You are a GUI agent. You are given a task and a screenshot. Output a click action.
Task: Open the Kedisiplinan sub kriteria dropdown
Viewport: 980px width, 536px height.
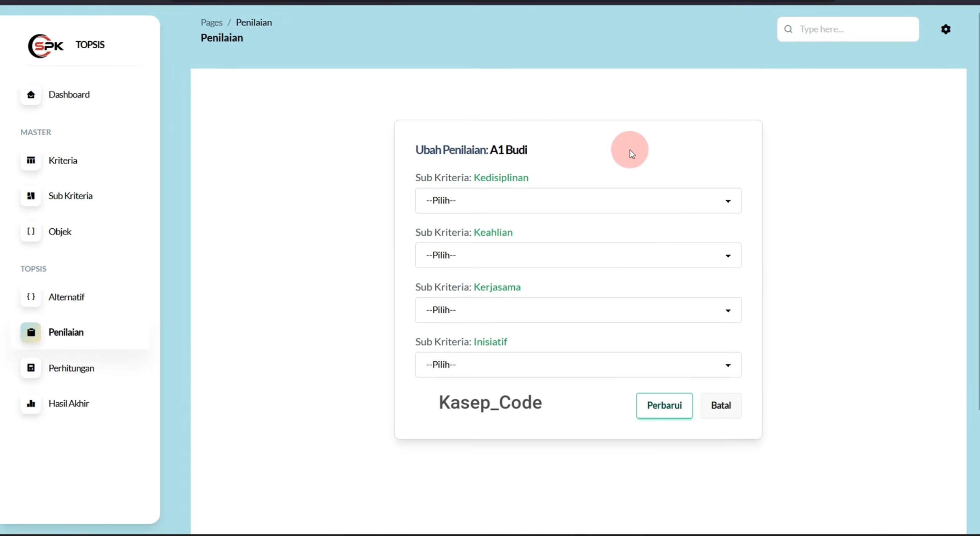click(x=578, y=200)
